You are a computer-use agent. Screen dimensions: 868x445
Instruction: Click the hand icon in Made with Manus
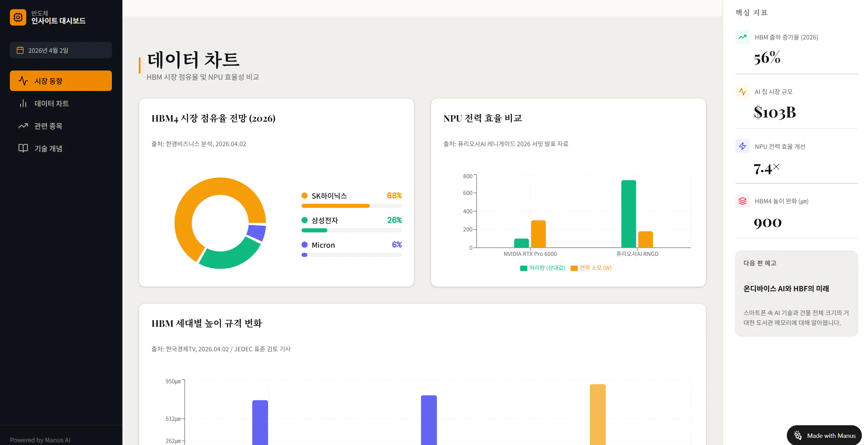pos(798,435)
